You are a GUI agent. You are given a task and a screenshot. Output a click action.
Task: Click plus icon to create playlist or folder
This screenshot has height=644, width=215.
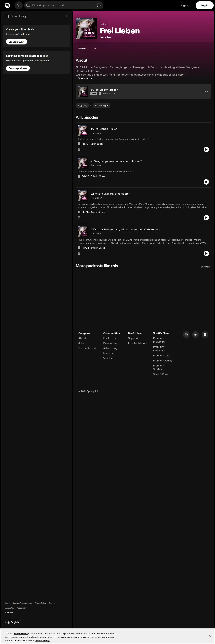pyautogui.click(x=66, y=16)
